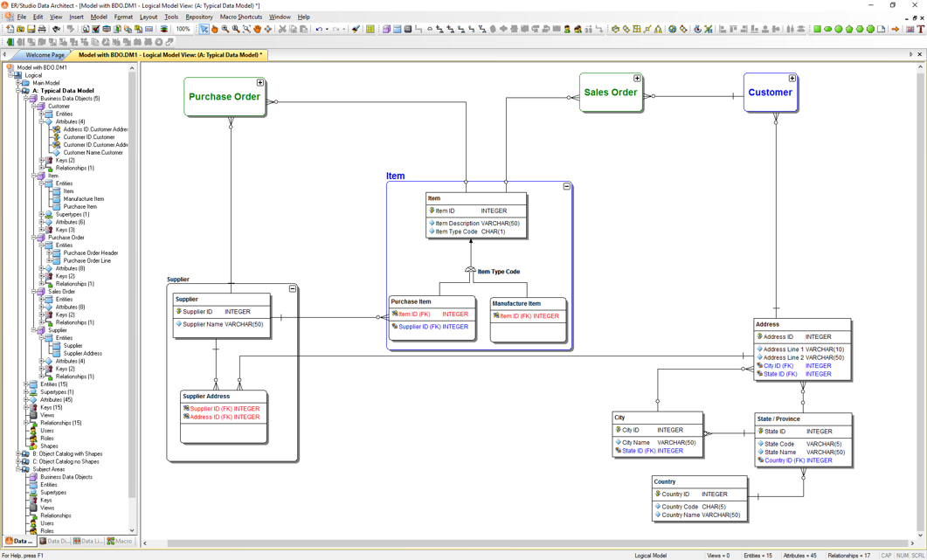This screenshot has width=927, height=560.
Task: Open the Model menu
Action: [x=99, y=17]
